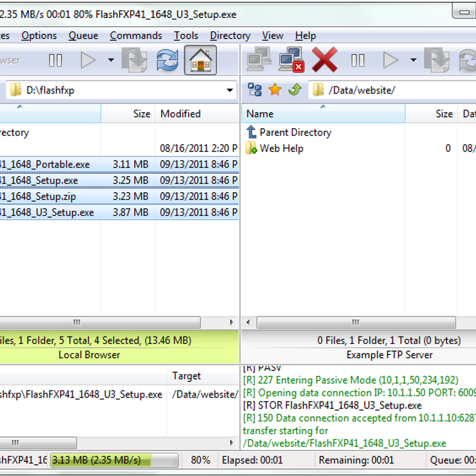Click the transfer progress bar
476x476 pixels.
click(114, 460)
